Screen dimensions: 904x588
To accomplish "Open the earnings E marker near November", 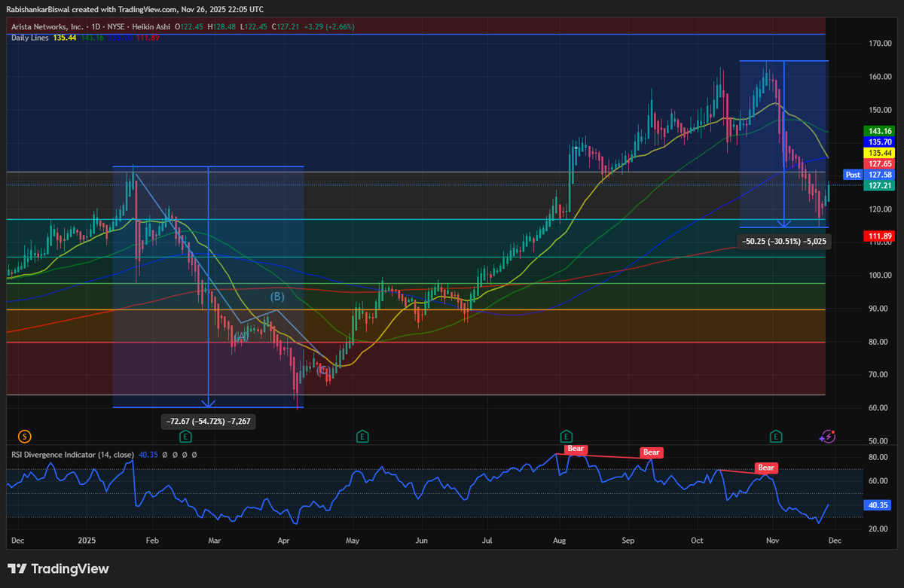I will (775, 436).
